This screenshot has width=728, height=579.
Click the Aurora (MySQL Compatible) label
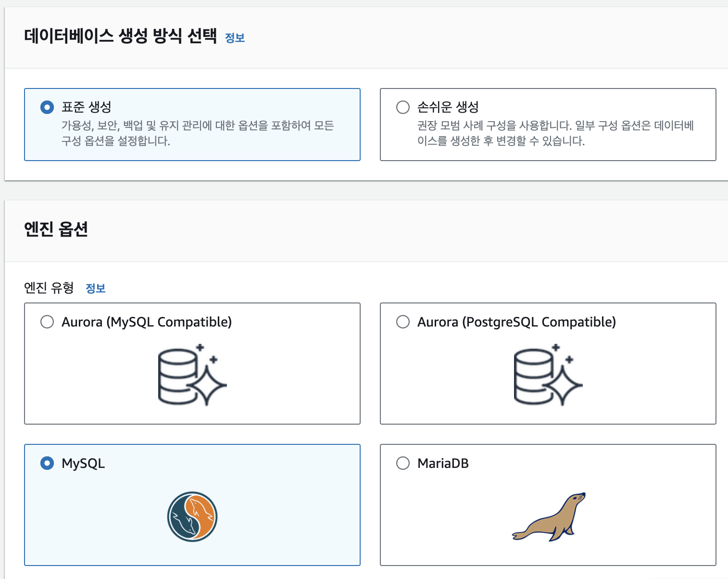[x=147, y=322]
